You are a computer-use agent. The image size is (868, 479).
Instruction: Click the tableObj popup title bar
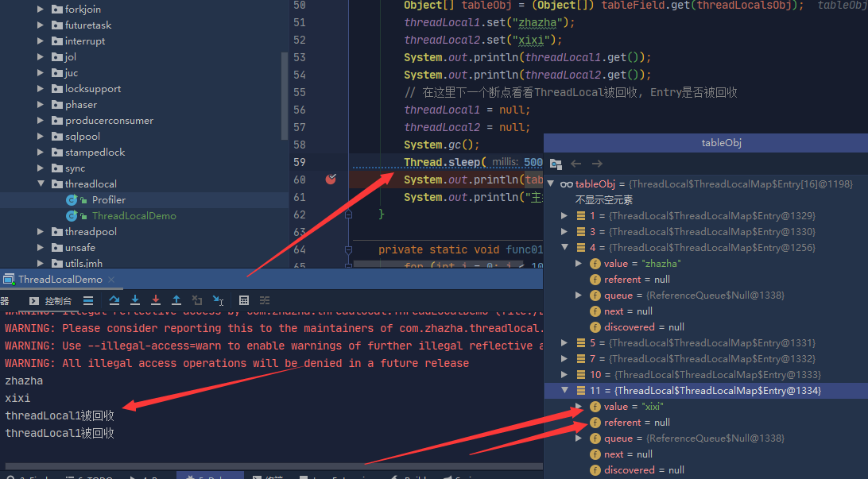click(706, 143)
